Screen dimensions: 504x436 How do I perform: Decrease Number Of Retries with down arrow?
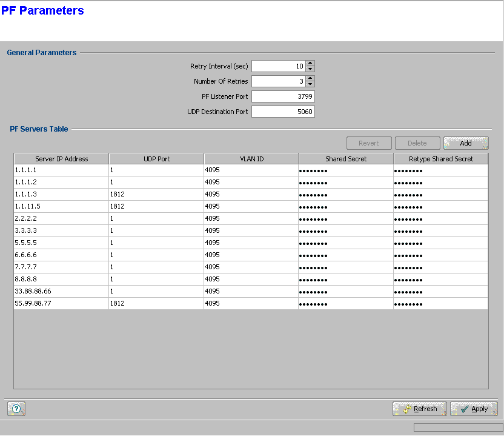pyautogui.click(x=310, y=84)
